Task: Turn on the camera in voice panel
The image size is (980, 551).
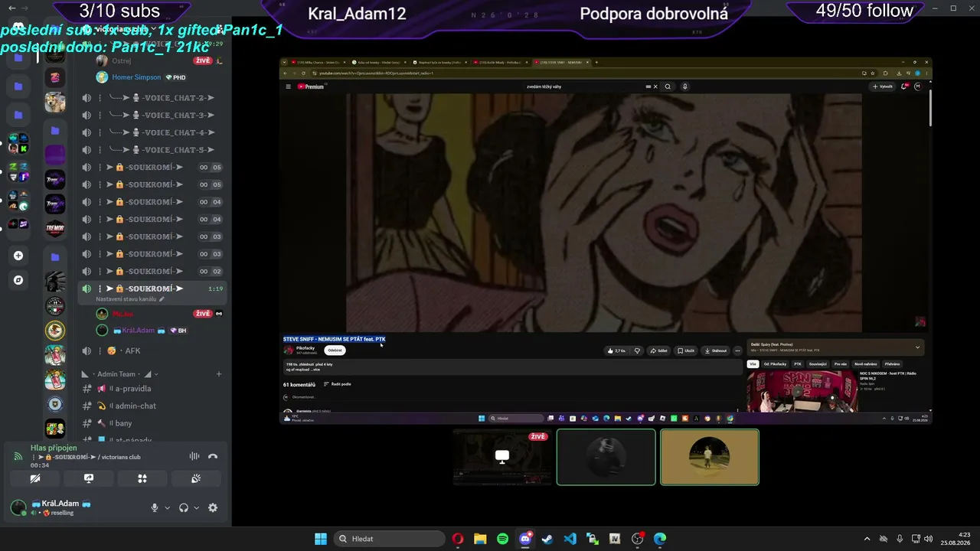Action: tap(35, 478)
